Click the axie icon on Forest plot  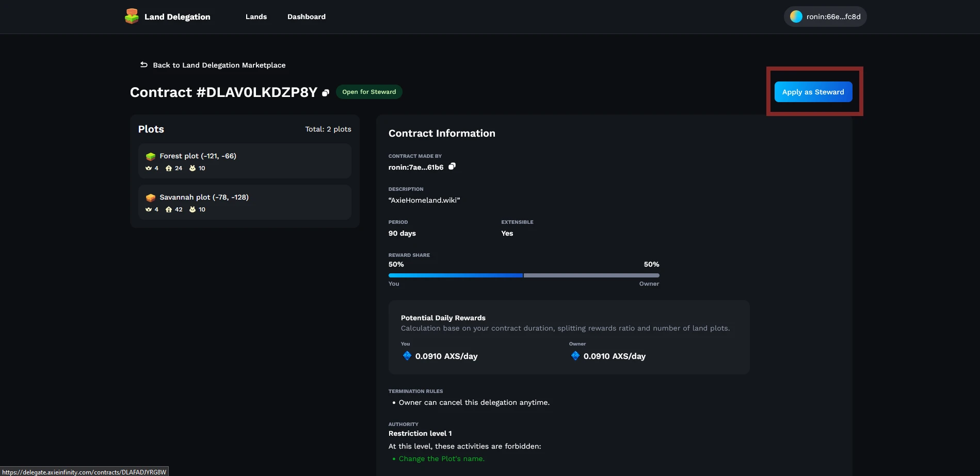pos(192,168)
